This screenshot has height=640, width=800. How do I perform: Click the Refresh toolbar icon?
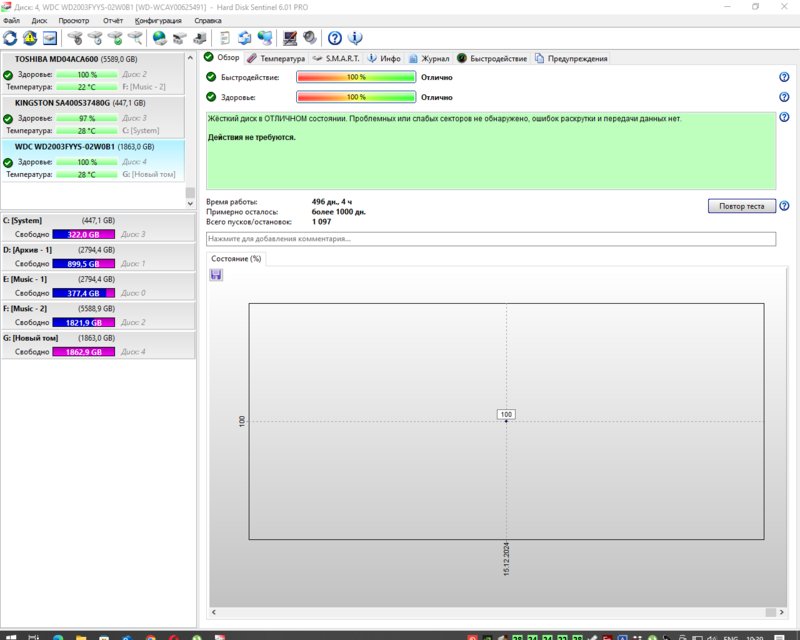11,38
